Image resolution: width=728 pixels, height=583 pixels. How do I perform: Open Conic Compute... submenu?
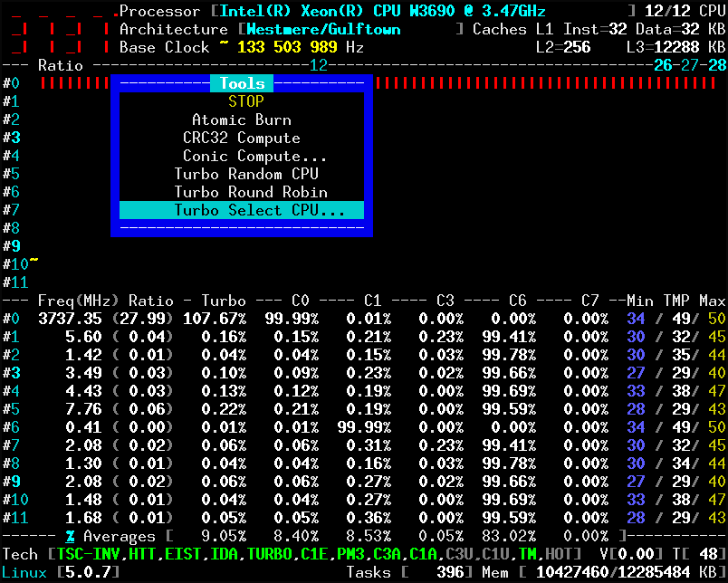pos(255,156)
